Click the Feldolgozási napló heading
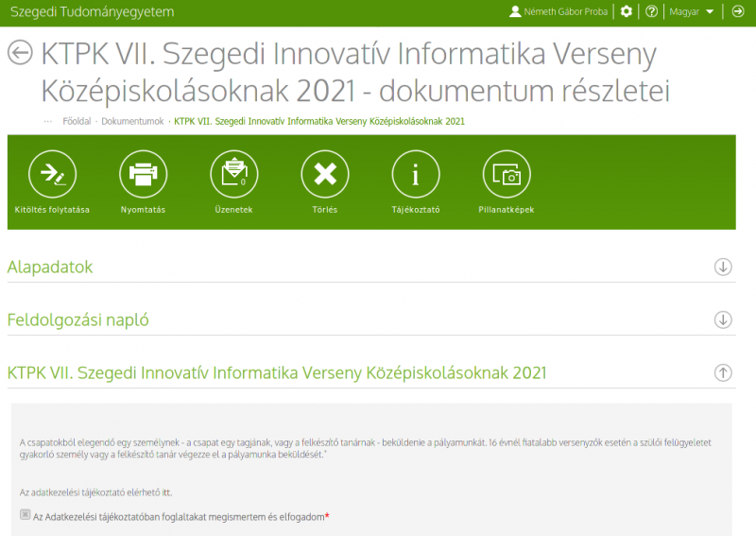Viewport: 756px width, 536px height. 78,320
